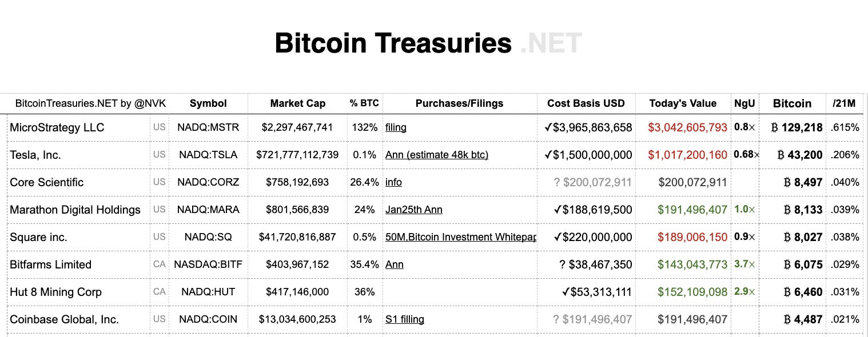Select the NADQ:TSLA symbol cell
Image resolution: width=868 pixels, height=337 pixels.
pyautogui.click(x=208, y=155)
